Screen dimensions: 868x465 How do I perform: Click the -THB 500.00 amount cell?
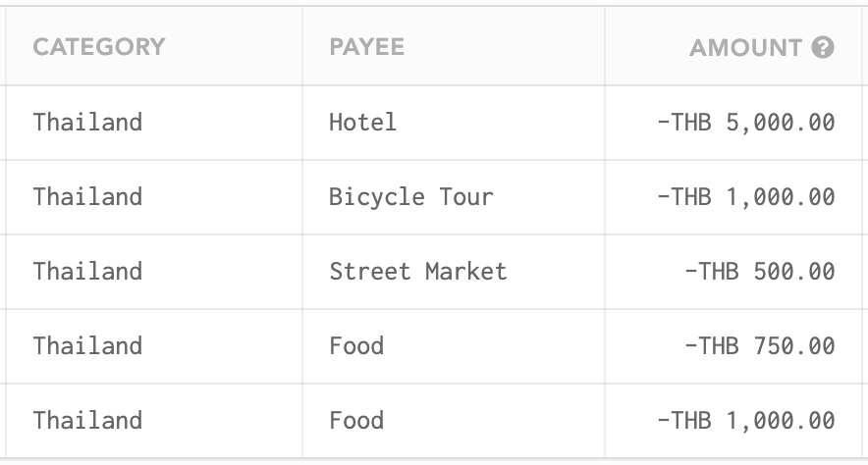pos(760,272)
